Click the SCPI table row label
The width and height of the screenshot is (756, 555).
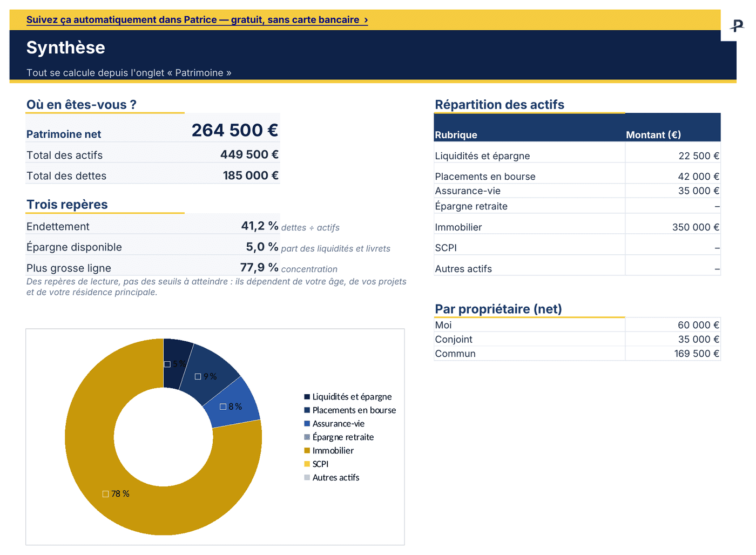[446, 248]
